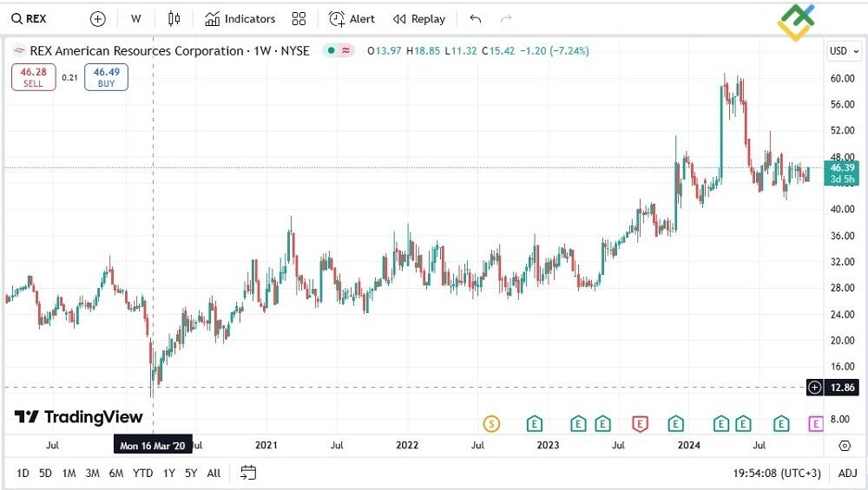The height and width of the screenshot is (490, 868).
Task: Click the 46.49 BUY button
Action: (x=106, y=77)
